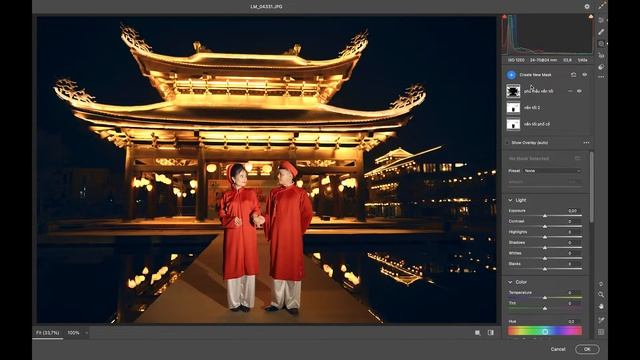Toggle shadow clipping warning in histogram
640x360 pixels.
pyautogui.click(x=504, y=17)
